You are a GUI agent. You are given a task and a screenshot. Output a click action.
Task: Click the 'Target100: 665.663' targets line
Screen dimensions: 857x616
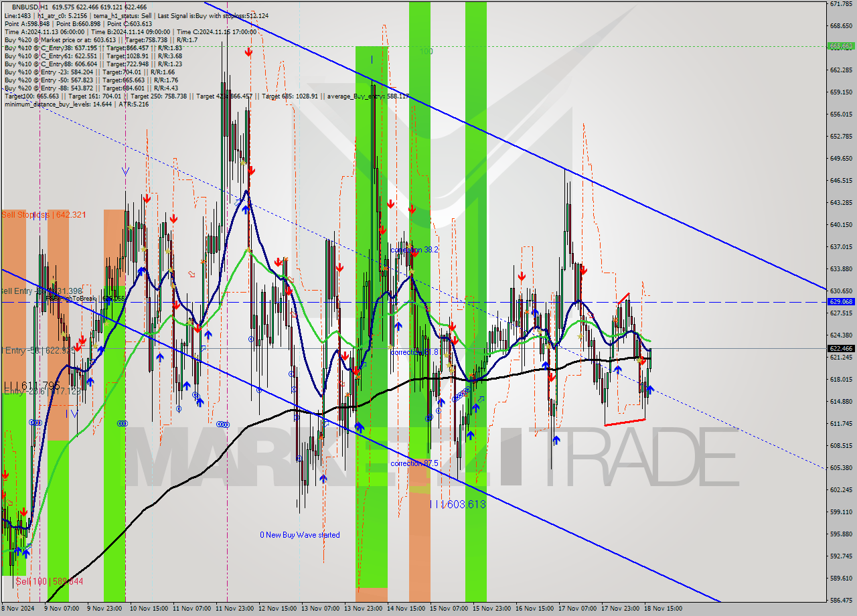click(206, 96)
